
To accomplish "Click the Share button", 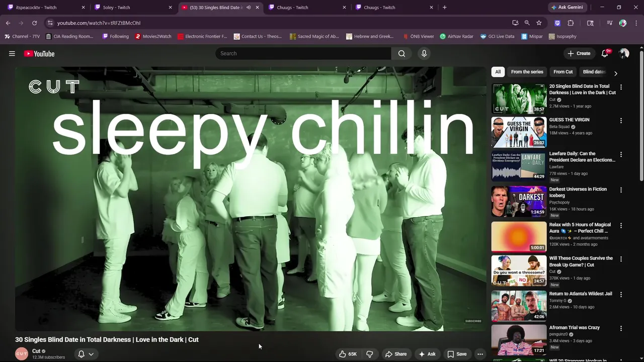I will tap(395, 354).
